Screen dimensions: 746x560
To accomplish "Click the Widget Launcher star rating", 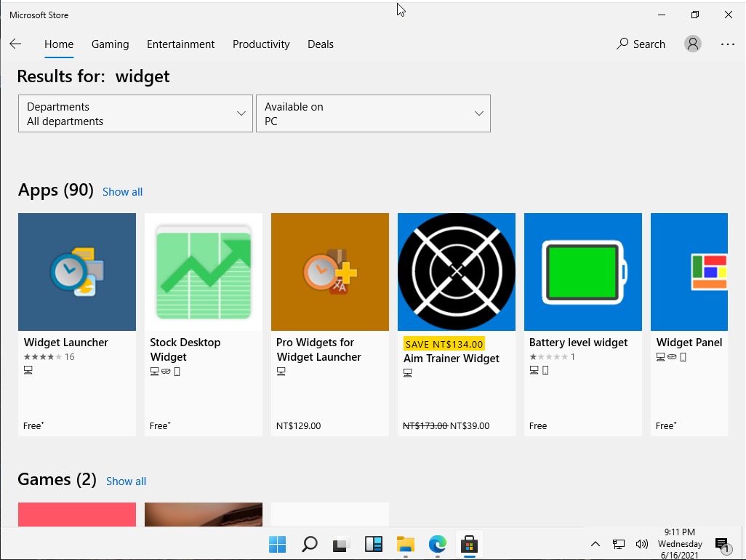I will tap(40, 356).
